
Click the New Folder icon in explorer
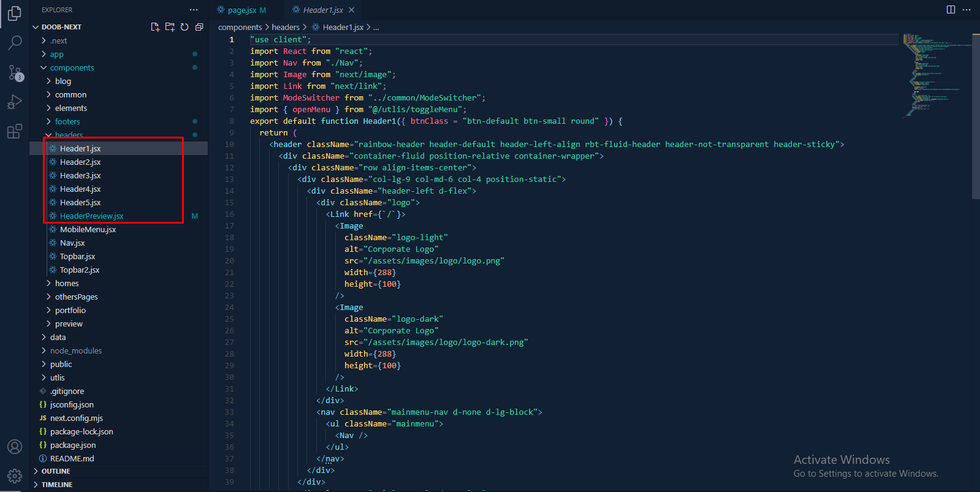coord(170,27)
